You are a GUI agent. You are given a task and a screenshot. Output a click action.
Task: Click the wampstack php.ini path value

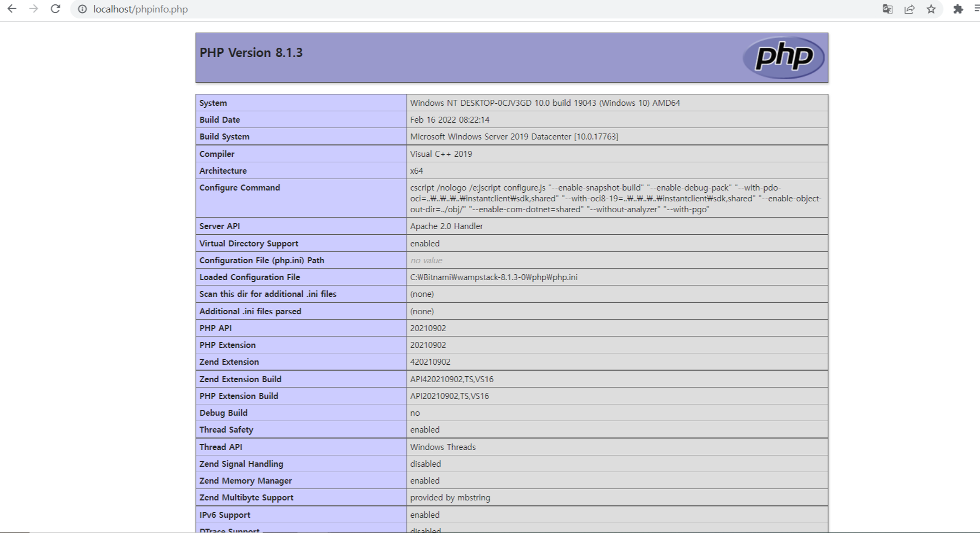click(x=494, y=277)
